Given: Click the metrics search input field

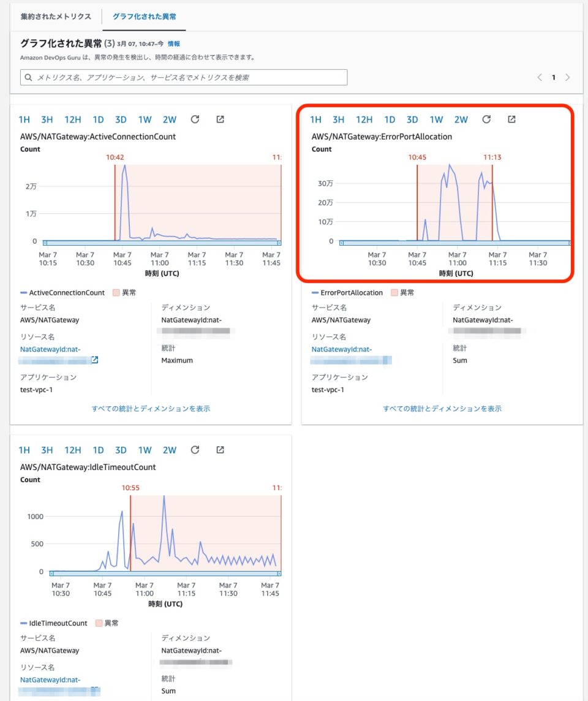Looking at the screenshot, I should point(184,78).
